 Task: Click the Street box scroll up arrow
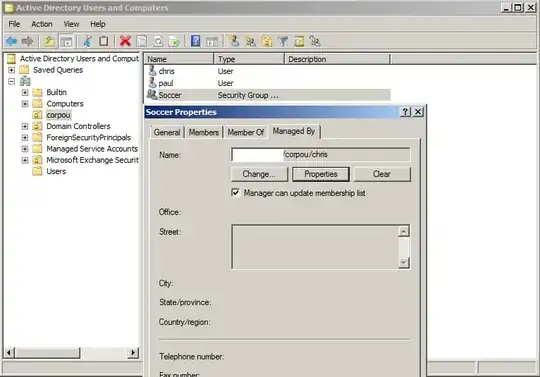[404, 231]
